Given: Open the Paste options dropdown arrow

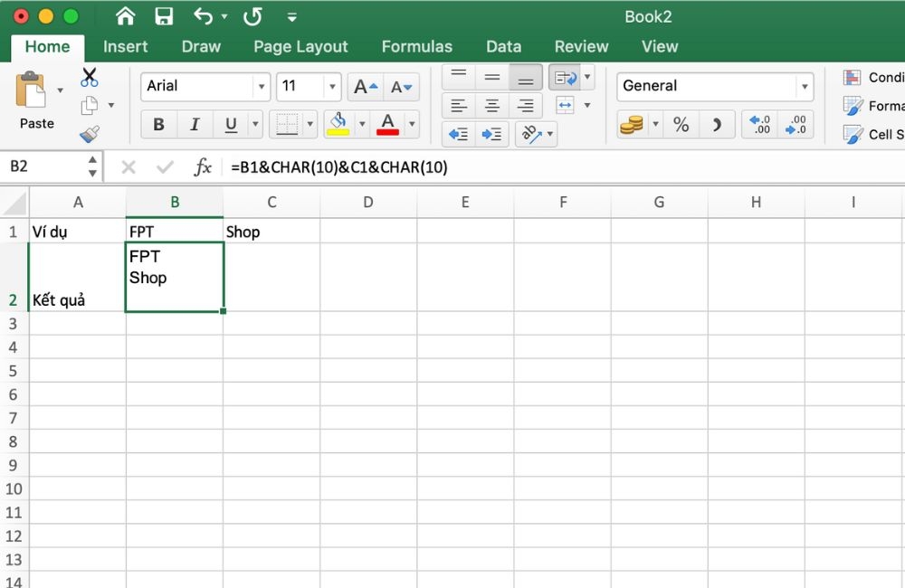Looking at the screenshot, I should [60, 90].
